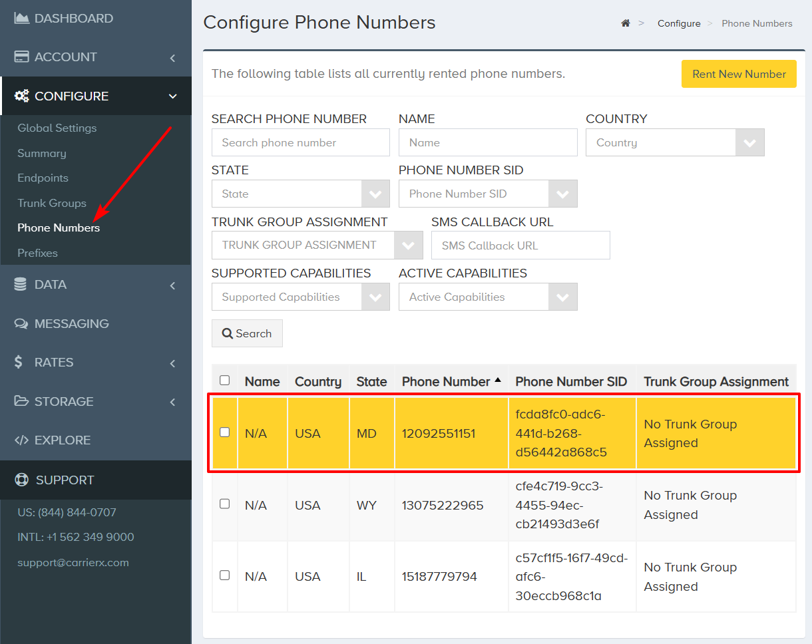Open Global Settings in sidebar

(x=57, y=128)
